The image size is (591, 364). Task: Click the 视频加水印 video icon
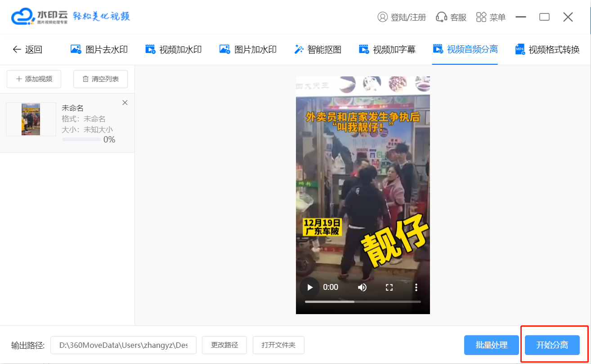tap(150, 49)
